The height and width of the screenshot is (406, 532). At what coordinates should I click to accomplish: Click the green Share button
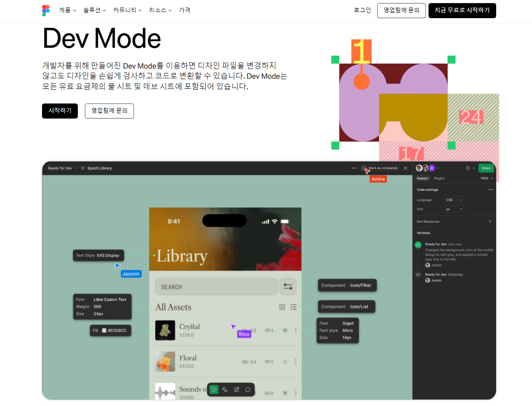[486, 168]
